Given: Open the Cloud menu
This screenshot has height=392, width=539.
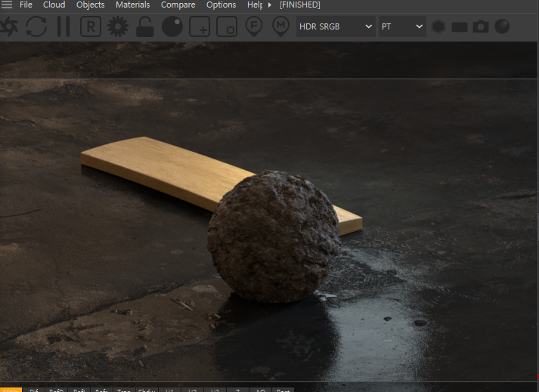Looking at the screenshot, I should coord(54,5).
